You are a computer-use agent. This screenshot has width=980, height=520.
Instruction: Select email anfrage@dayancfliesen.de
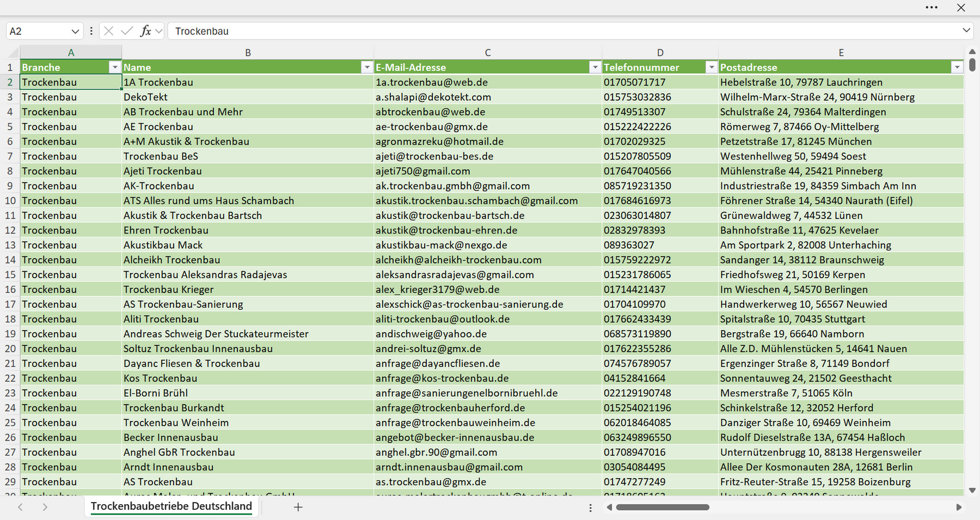click(488, 363)
